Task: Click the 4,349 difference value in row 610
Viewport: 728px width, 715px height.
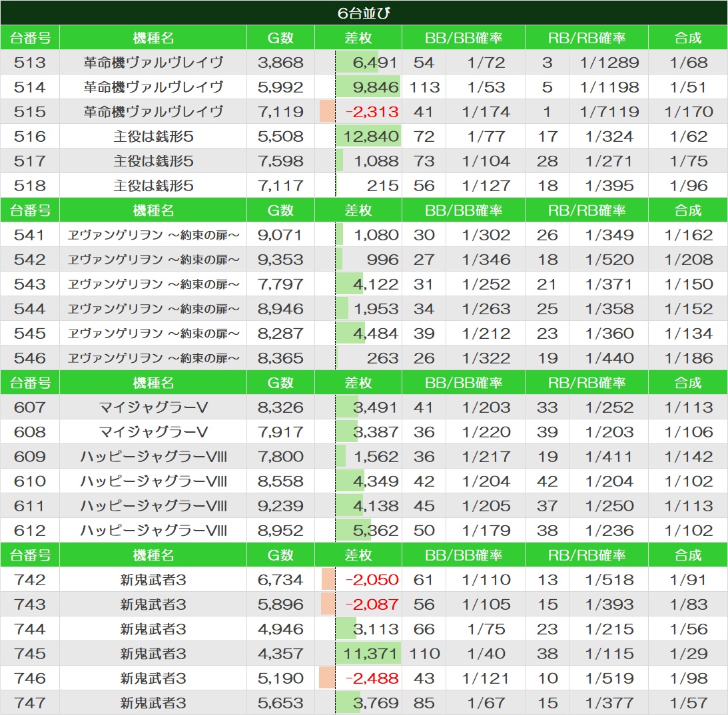Action: 375,481
